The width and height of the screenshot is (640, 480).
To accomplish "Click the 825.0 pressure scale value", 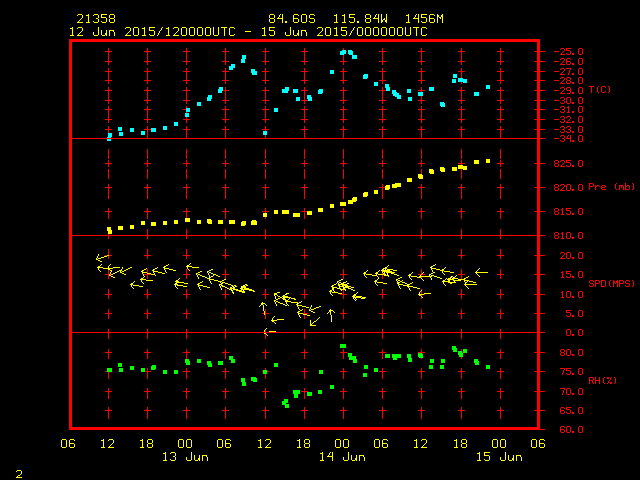I will pyautogui.click(x=568, y=164).
